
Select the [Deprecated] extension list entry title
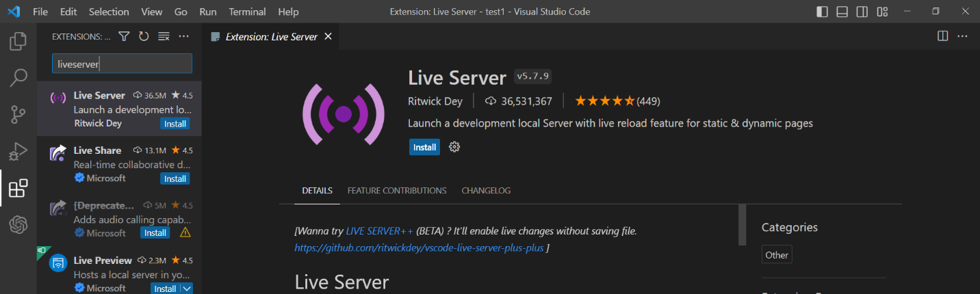pyautogui.click(x=104, y=205)
